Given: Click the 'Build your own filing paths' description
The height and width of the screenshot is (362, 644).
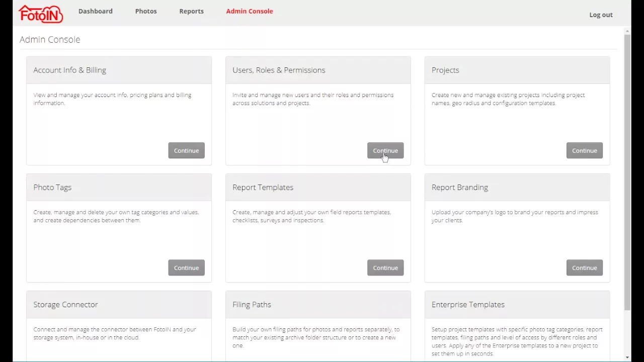Looking at the screenshot, I should tap(316, 337).
